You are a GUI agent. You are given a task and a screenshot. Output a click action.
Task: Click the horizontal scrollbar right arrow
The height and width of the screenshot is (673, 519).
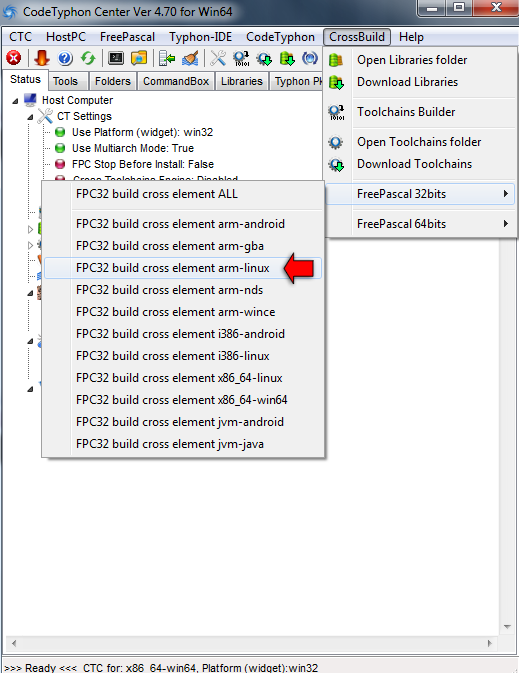489,643
